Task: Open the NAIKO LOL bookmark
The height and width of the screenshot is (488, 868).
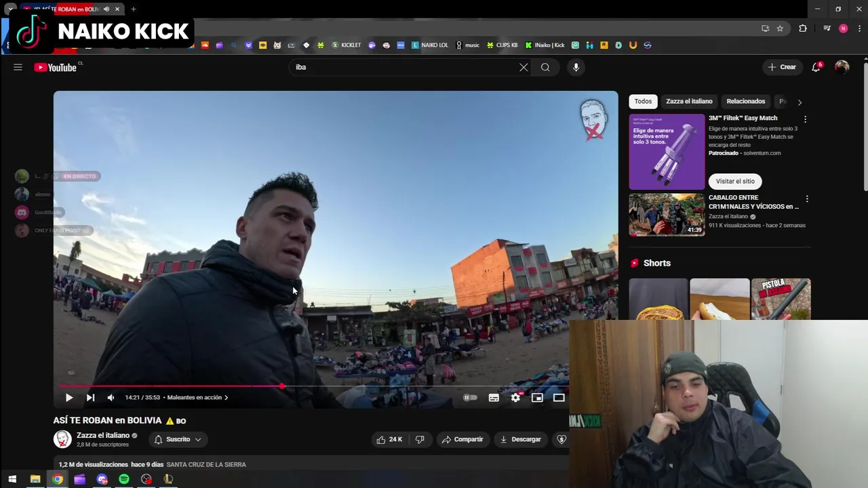Action: pyautogui.click(x=430, y=45)
